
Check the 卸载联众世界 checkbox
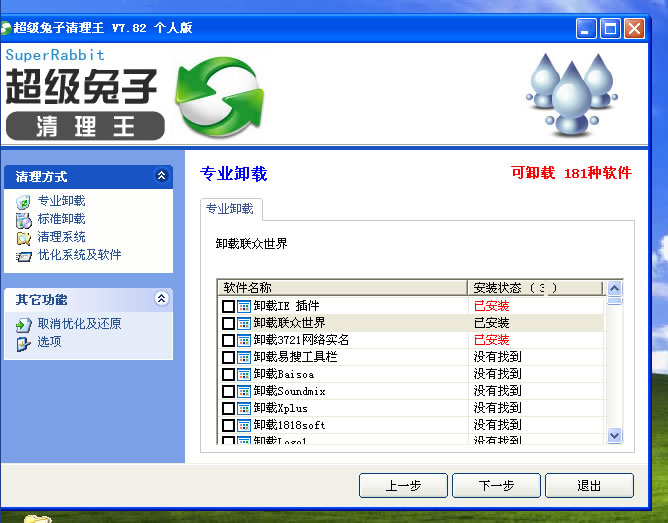(228, 323)
